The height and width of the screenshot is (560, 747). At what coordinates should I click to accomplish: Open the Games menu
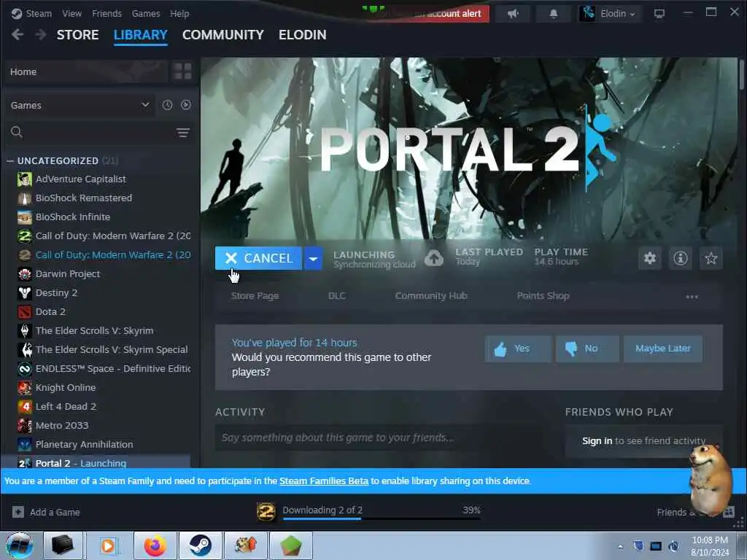(146, 13)
